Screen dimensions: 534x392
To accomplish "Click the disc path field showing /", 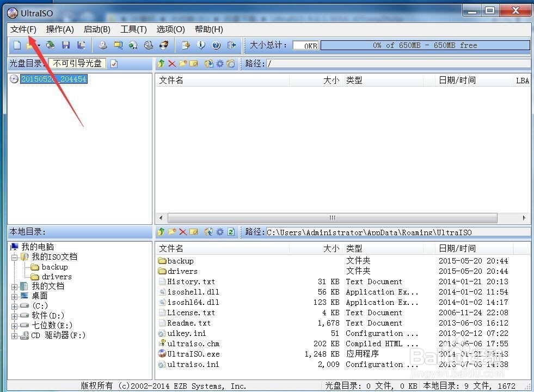I will [x=397, y=63].
